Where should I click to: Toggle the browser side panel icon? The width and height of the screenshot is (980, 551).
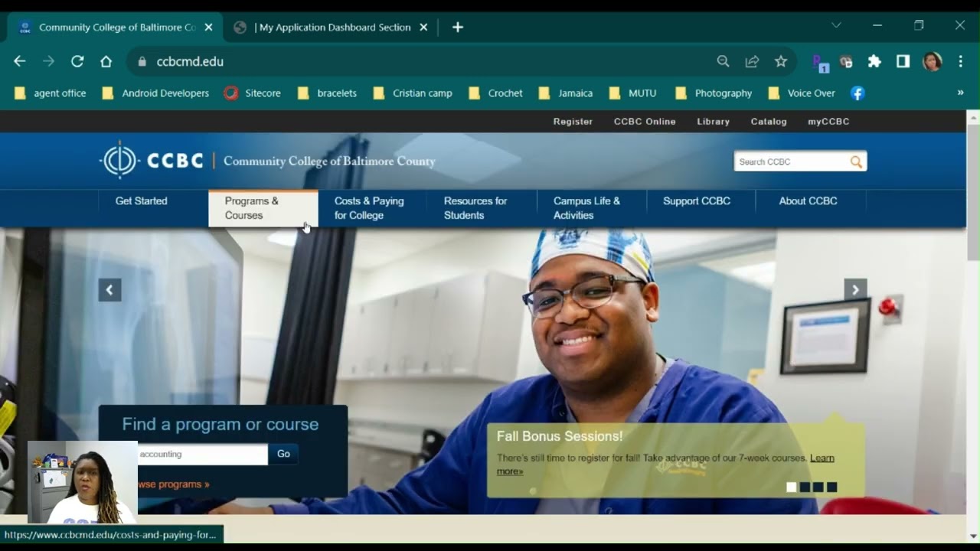click(903, 61)
